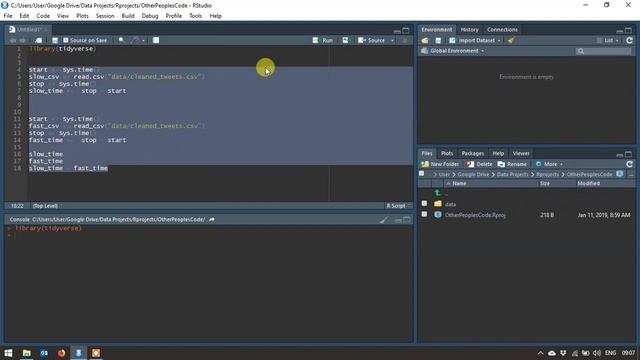Open the data folder link
Image resolution: width=640 pixels, height=360 pixels.
coord(450,204)
